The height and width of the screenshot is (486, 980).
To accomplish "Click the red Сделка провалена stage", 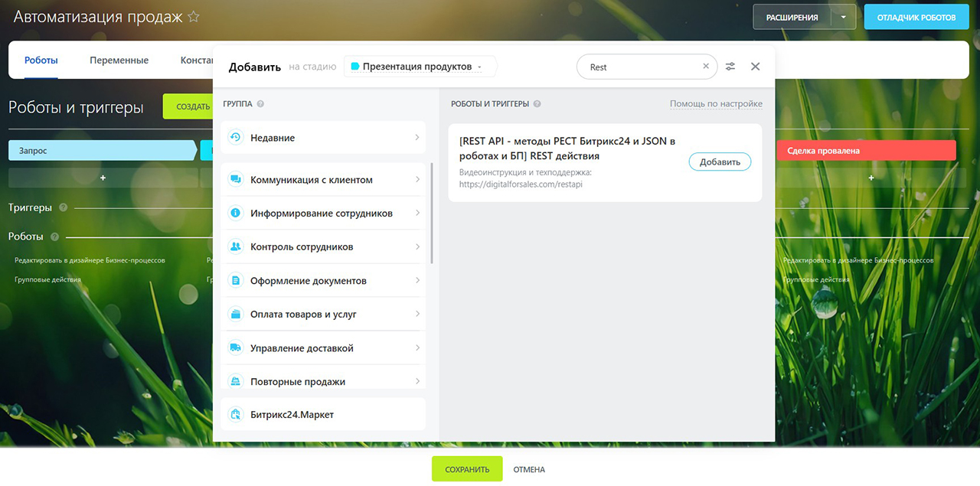I will coord(866,151).
